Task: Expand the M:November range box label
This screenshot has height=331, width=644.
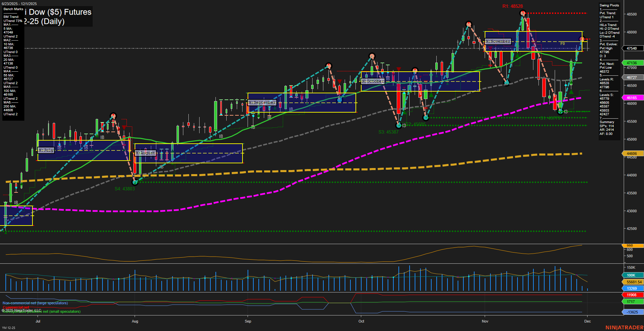Action: pos(498,41)
